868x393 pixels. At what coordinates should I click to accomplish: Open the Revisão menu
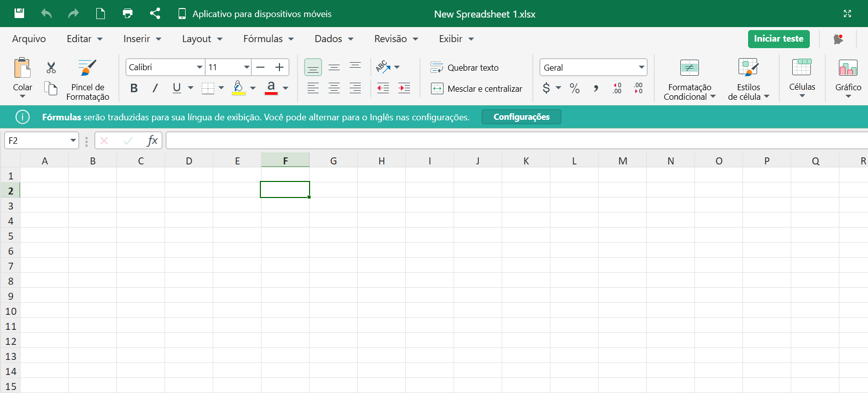tap(396, 39)
